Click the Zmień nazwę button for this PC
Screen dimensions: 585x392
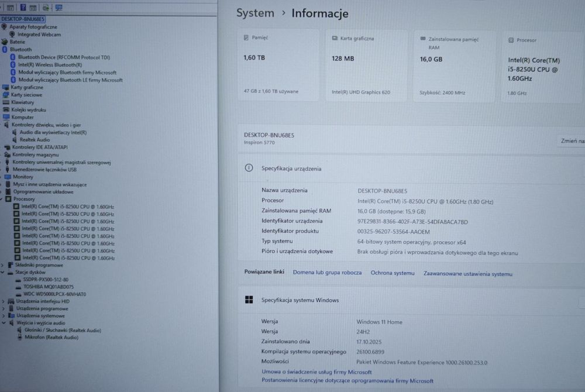572,141
